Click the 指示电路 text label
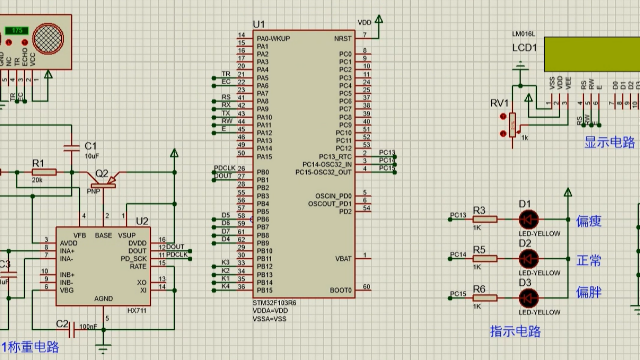 515,331
